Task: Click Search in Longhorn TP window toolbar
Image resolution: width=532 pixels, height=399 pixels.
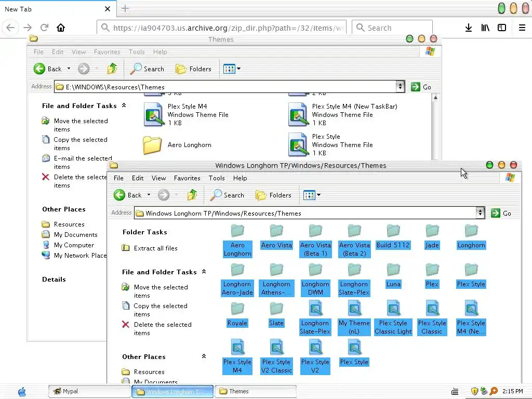Action: click(x=228, y=195)
